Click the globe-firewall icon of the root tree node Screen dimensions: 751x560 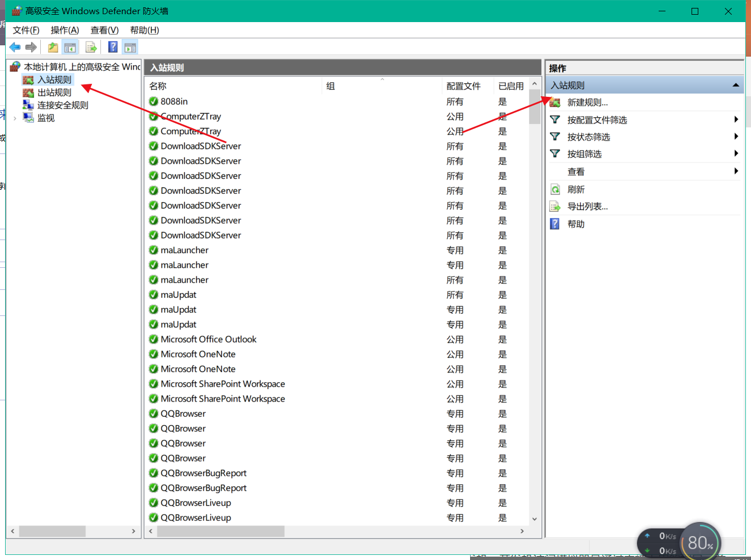(15, 67)
